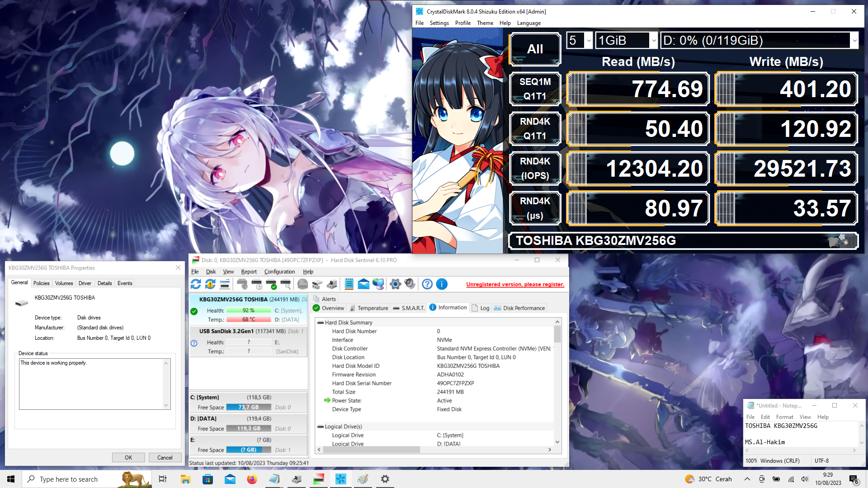Click the disk with speaker test icon
This screenshot has height=488, width=868.
pos(332,284)
